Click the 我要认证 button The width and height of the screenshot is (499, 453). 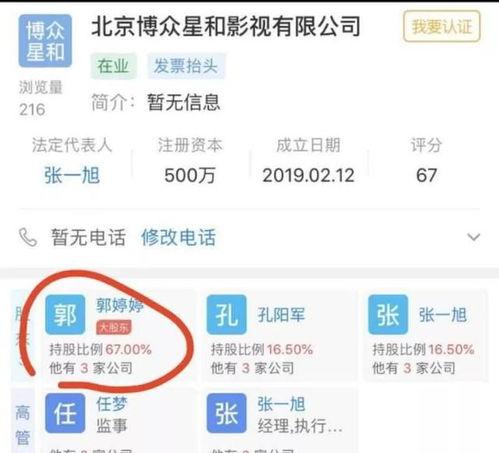click(x=442, y=26)
